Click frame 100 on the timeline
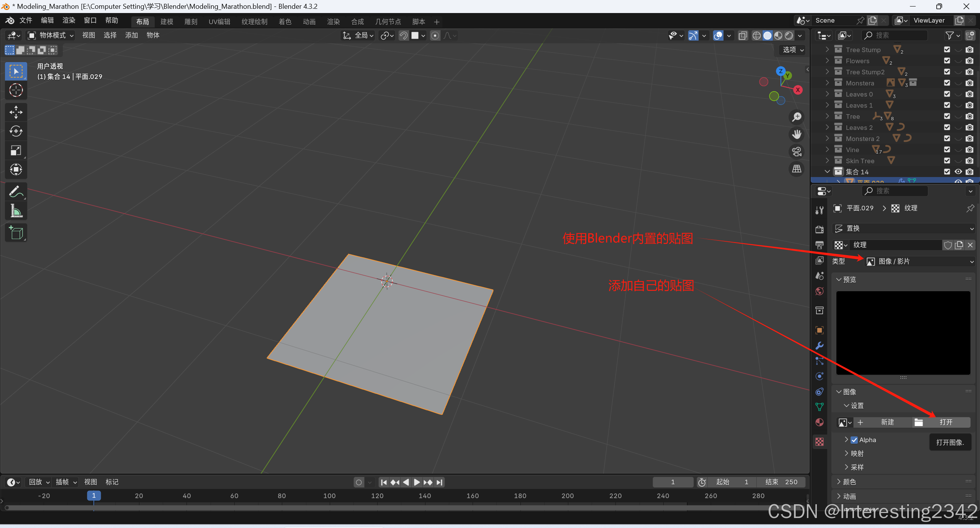This screenshot has width=980, height=528. (329, 496)
